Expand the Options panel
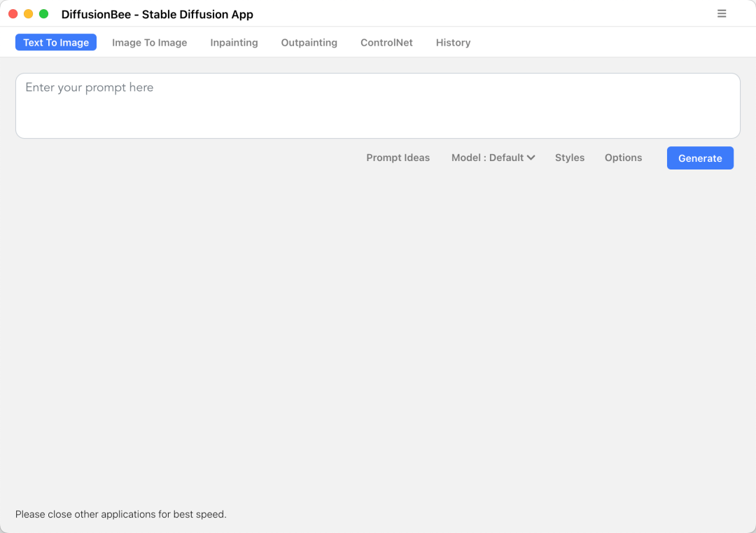The height and width of the screenshot is (533, 756). [x=623, y=158]
